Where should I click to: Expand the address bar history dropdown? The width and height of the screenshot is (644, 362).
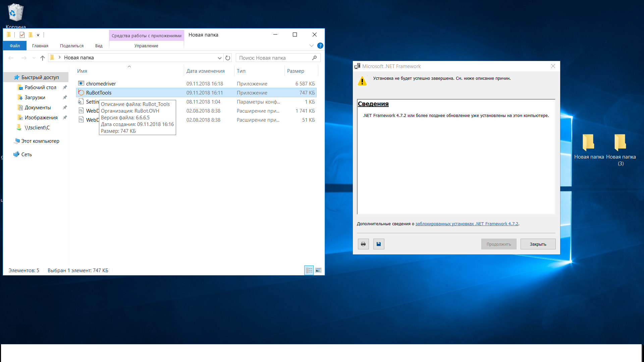point(219,58)
